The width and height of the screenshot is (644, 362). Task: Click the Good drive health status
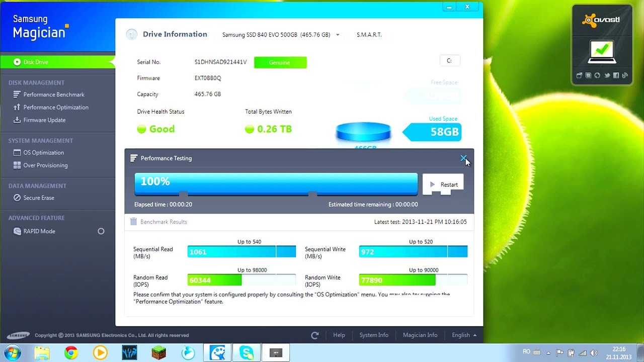[x=156, y=129]
